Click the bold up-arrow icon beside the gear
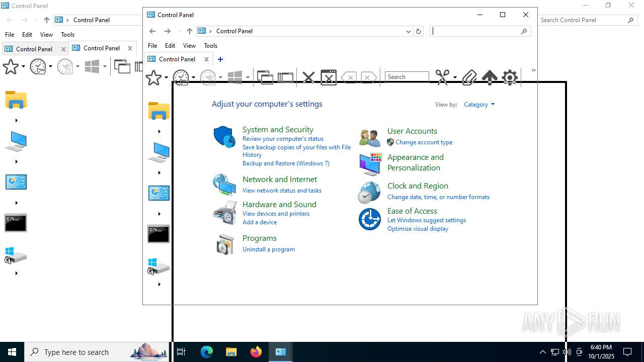The width and height of the screenshot is (644, 362). tap(490, 77)
